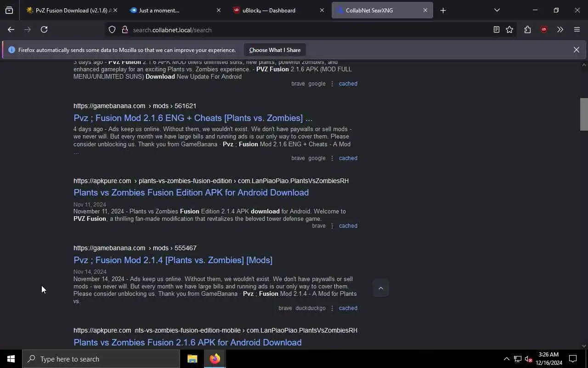Open Plants vs Zombies Fusion 2.1.6 APK result
This screenshot has width=588, height=368.
tap(187, 342)
